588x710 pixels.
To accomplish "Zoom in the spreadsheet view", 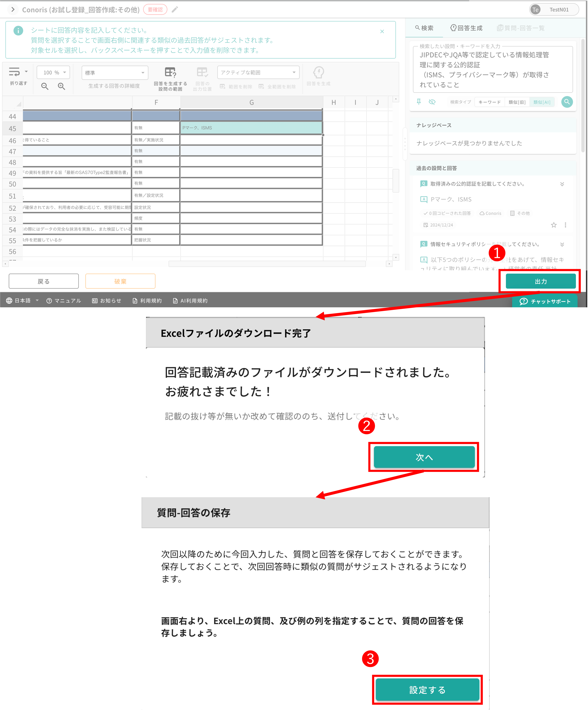I will click(61, 86).
